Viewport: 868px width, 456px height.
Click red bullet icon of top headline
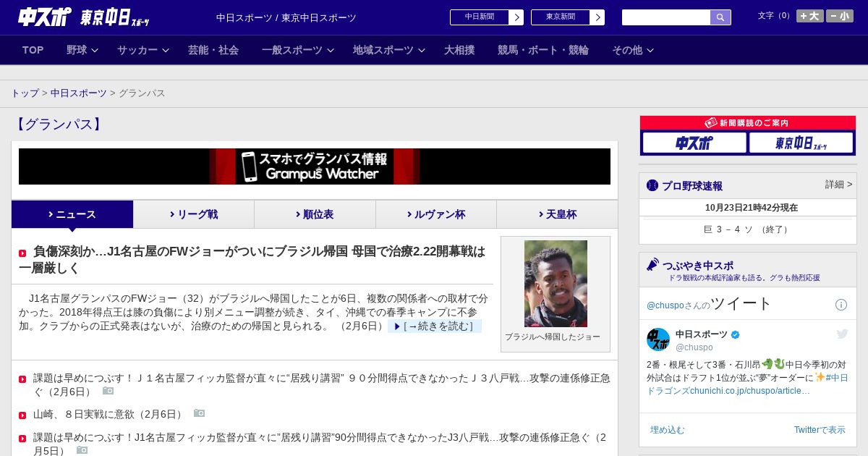point(22,253)
